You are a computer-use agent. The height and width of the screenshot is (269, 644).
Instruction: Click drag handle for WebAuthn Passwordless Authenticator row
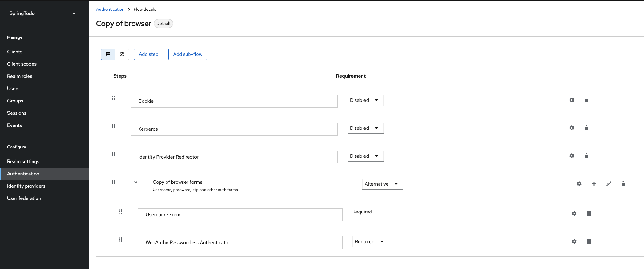121,240
